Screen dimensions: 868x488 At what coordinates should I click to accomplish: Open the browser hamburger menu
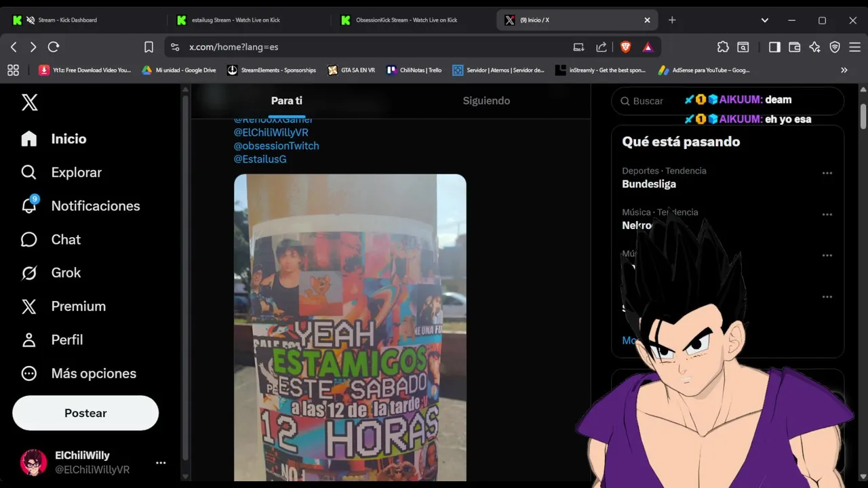click(854, 47)
